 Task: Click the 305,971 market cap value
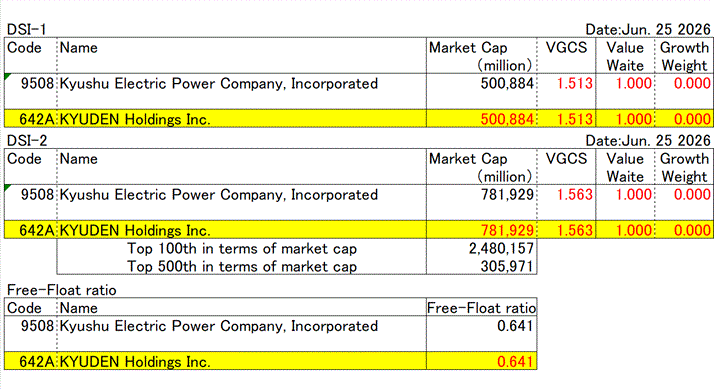tap(507, 266)
